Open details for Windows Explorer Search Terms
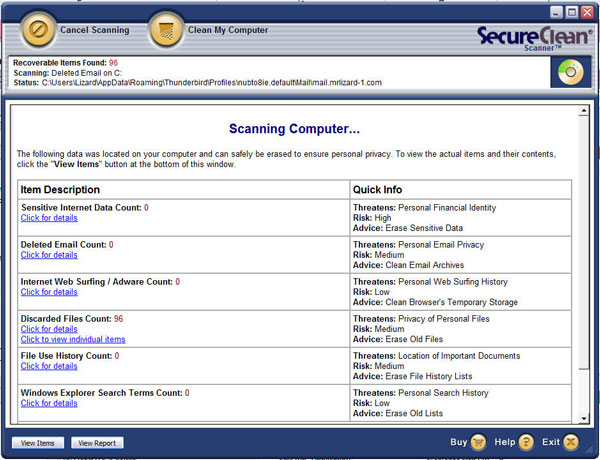The height and width of the screenshot is (460, 600). point(49,403)
